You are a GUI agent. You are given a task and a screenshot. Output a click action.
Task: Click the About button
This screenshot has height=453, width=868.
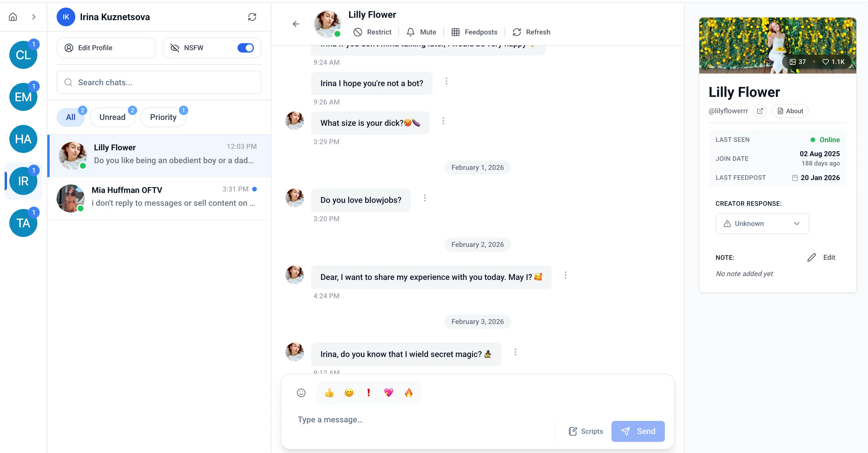790,111
